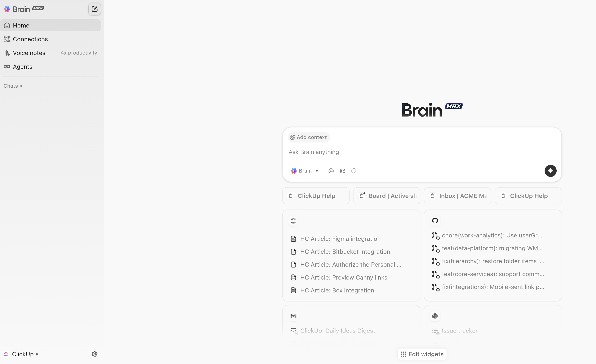Image resolution: width=596 pixels, height=364 pixels.
Task: Open HC Article: Figma integration
Action: (x=340, y=239)
